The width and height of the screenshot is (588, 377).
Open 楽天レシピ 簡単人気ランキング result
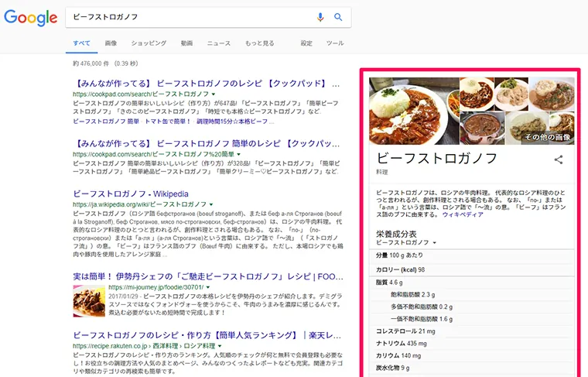point(208,335)
